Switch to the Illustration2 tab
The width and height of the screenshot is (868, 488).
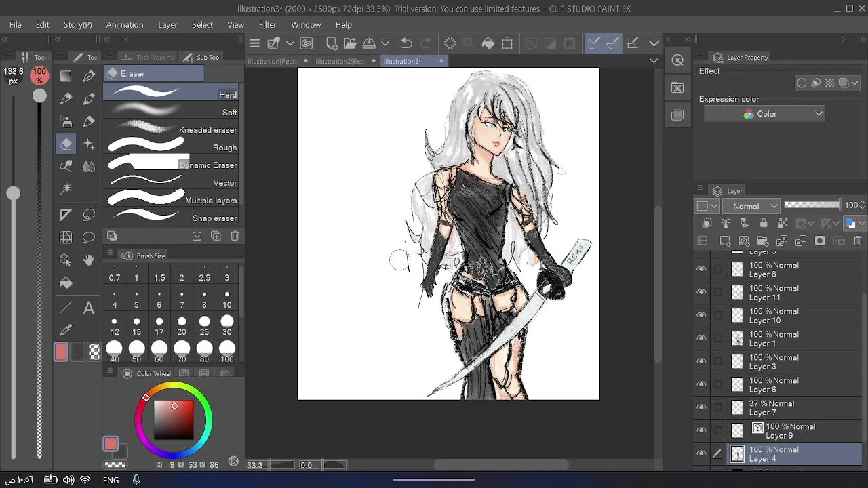pos(344,61)
